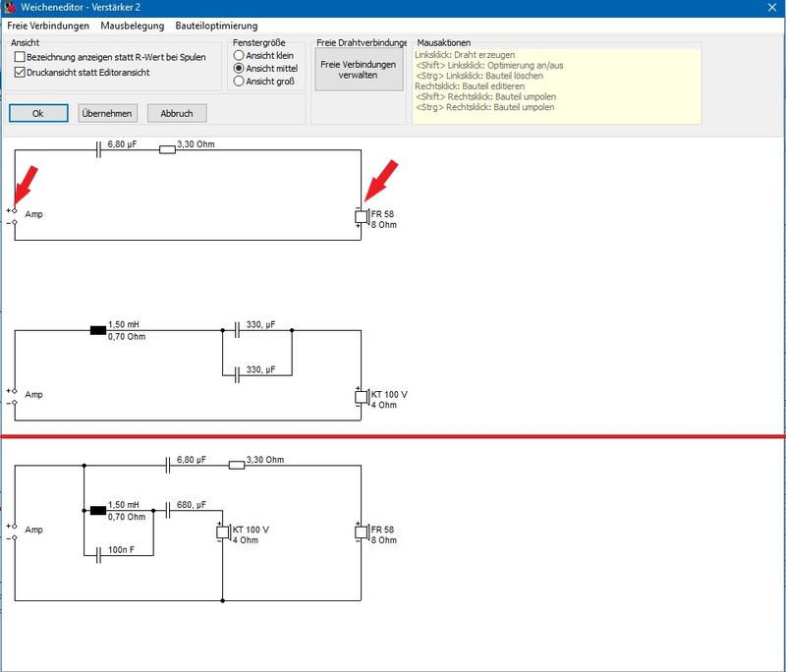Click KT 100 V speaker in bottom circuit
Image resolution: width=786 pixels, height=672 pixels.
click(223, 532)
